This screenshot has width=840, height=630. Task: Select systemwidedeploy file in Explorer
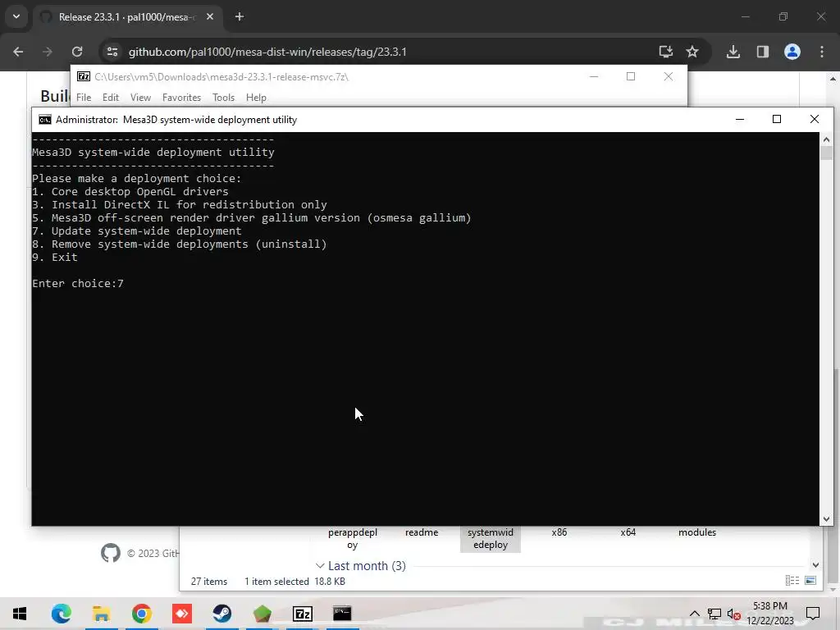(491, 538)
